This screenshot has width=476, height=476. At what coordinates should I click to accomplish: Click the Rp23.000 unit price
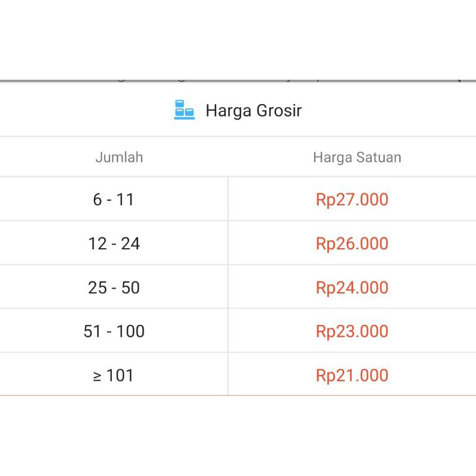352,331
